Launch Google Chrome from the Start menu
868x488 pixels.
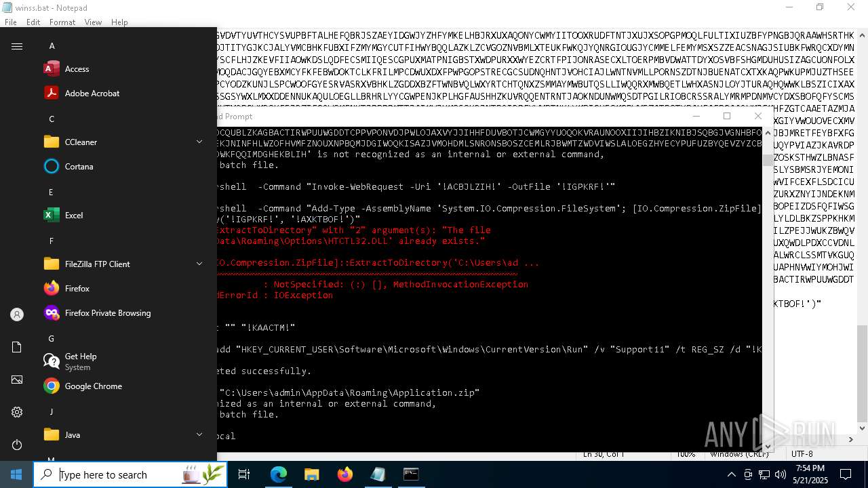tap(122, 386)
